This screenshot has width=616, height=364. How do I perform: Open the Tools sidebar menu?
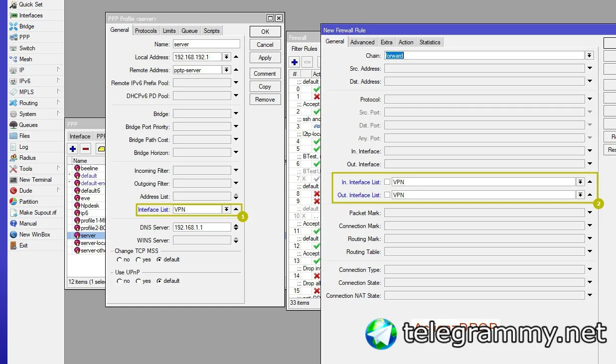[x=26, y=169]
